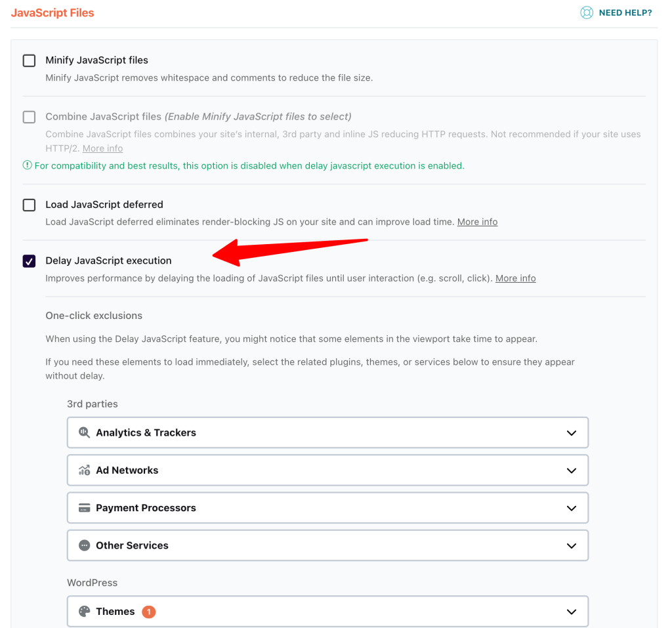Click the Analytics & Trackers magnifier icon
The height and width of the screenshot is (628, 672).
(x=84, y=432)
